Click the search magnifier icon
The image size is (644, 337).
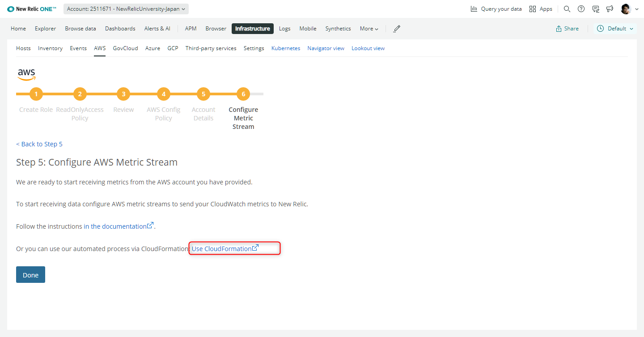click(x=567, y=9)
